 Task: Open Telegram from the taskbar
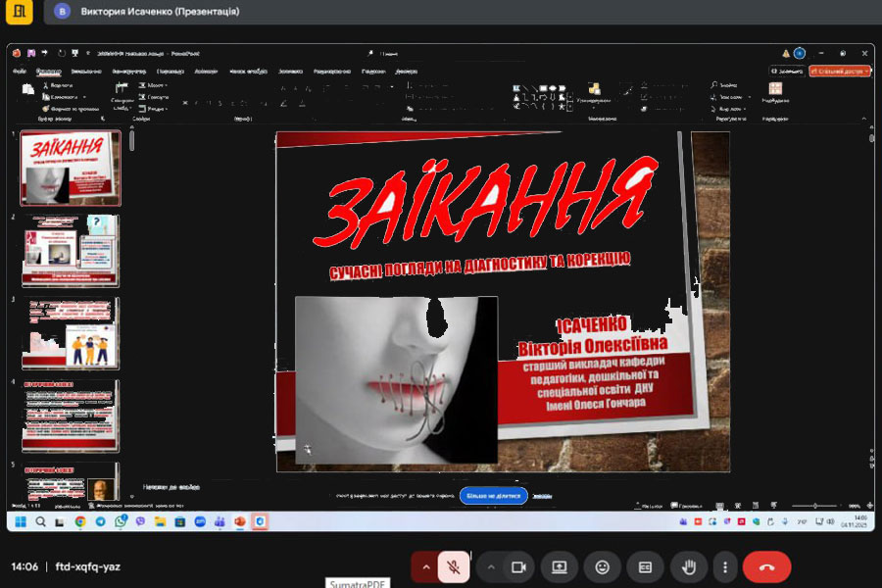click(x=100, y=521)
